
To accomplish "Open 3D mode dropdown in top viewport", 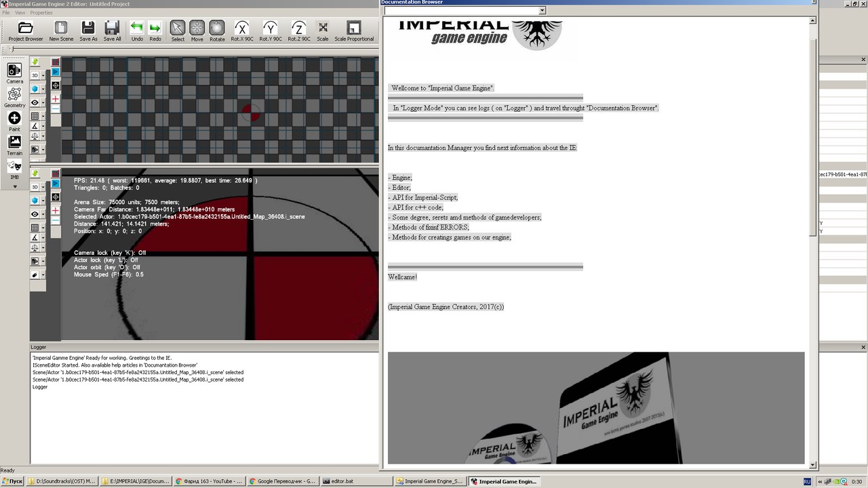I will [x=43, y=75].
